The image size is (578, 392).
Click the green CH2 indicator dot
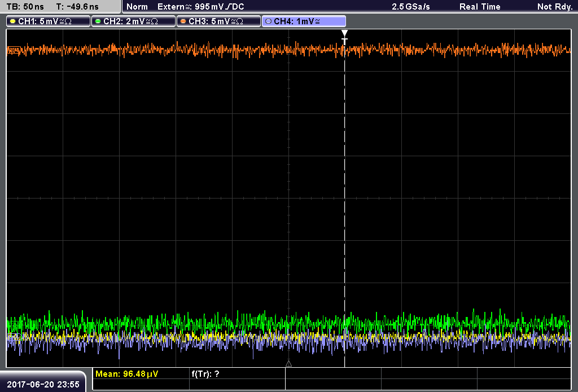coord(98,21)
